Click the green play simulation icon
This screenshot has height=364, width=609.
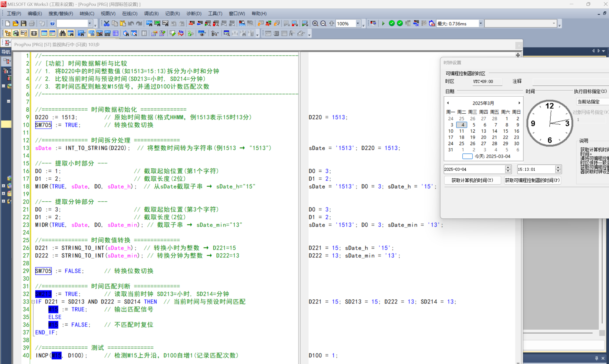(x=383, y=24)
